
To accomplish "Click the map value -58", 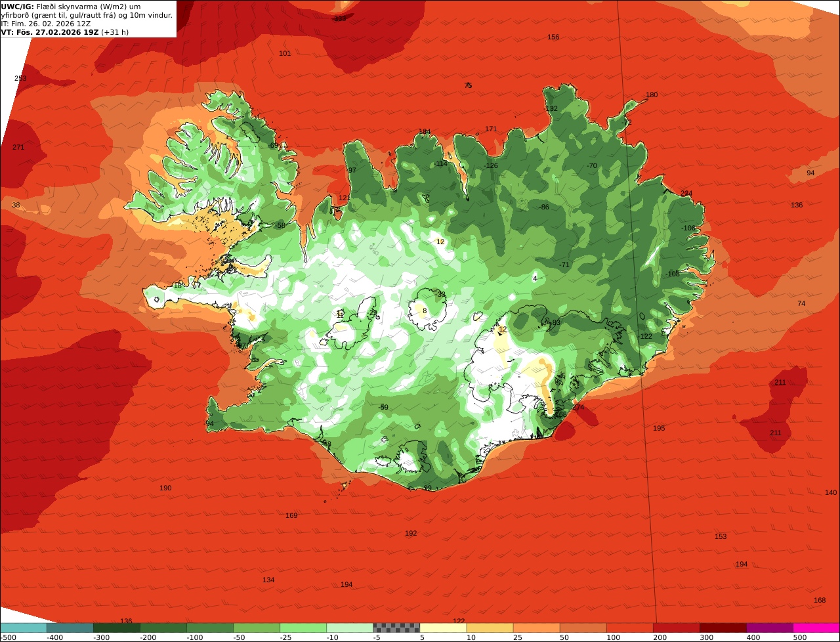I will point(280,225).
